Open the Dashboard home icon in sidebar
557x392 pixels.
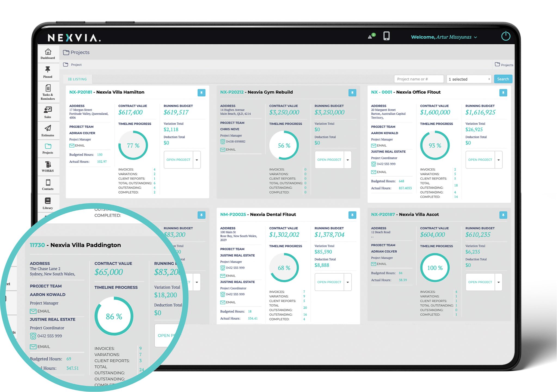pos(48,53)
